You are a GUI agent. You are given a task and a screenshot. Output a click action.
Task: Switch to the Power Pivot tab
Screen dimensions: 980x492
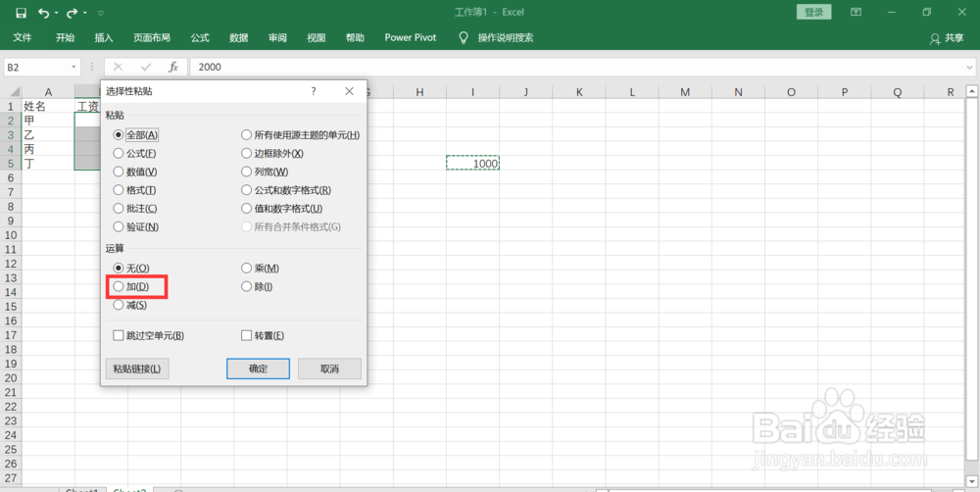coord(411,37)
